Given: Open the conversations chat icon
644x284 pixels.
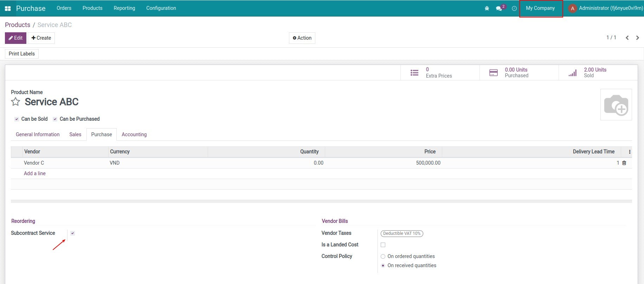Looking at the screenshot, I should [x=499, y=8].
